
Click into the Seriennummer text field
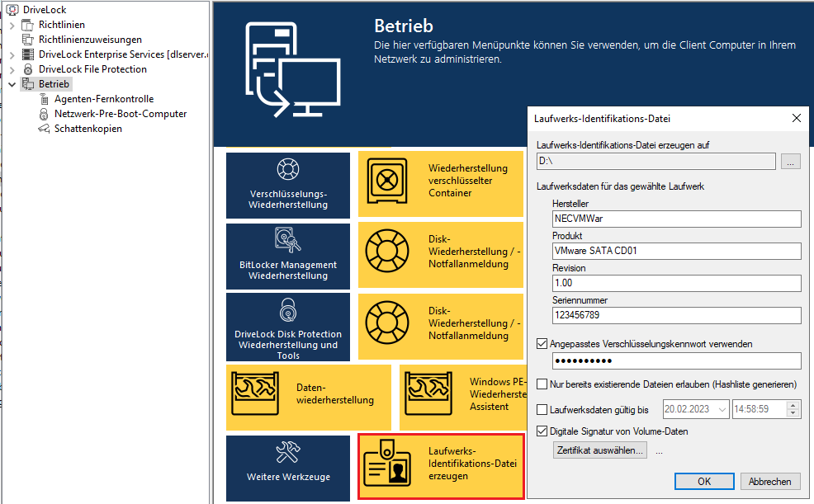676,315
